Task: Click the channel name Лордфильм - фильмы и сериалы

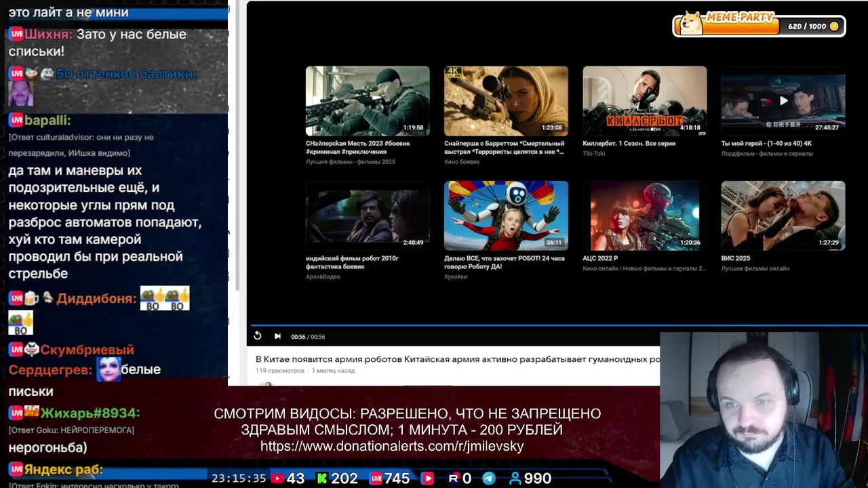Action: point(767,154)
